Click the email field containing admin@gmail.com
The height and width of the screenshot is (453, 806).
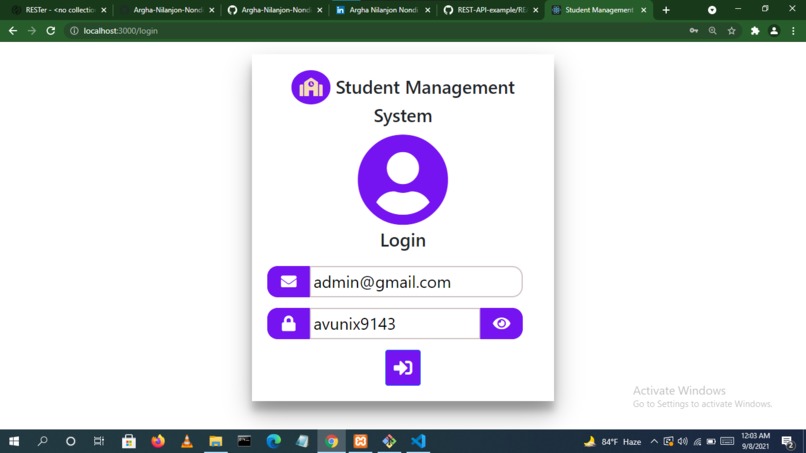click(x=415, y=282)
